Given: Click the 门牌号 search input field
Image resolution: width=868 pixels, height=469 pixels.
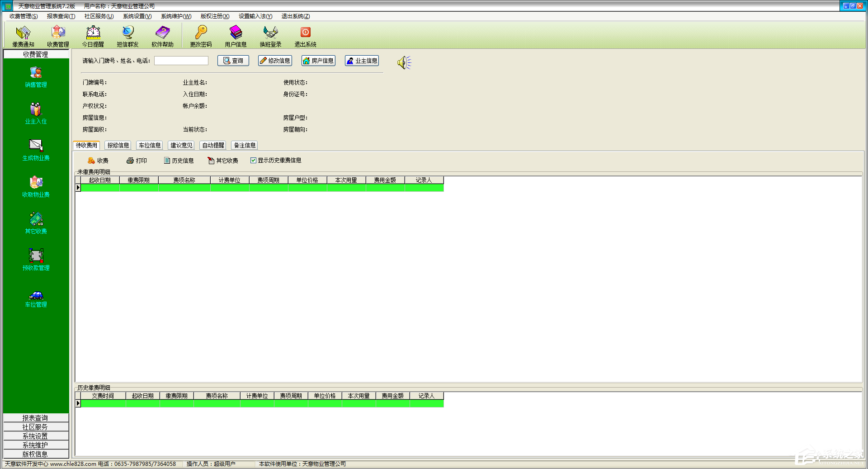Looking at the screenshot, I should (181, 61).
